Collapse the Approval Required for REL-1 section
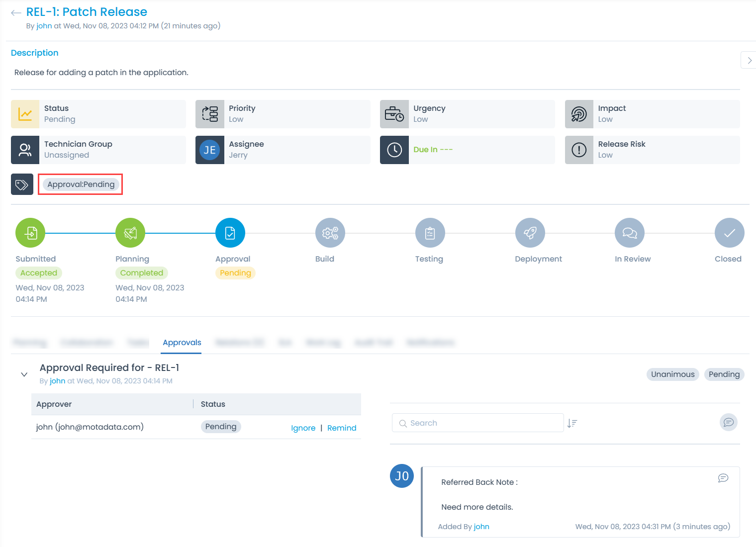This screenshot has height=547, width=756. (x=24, y=374)
